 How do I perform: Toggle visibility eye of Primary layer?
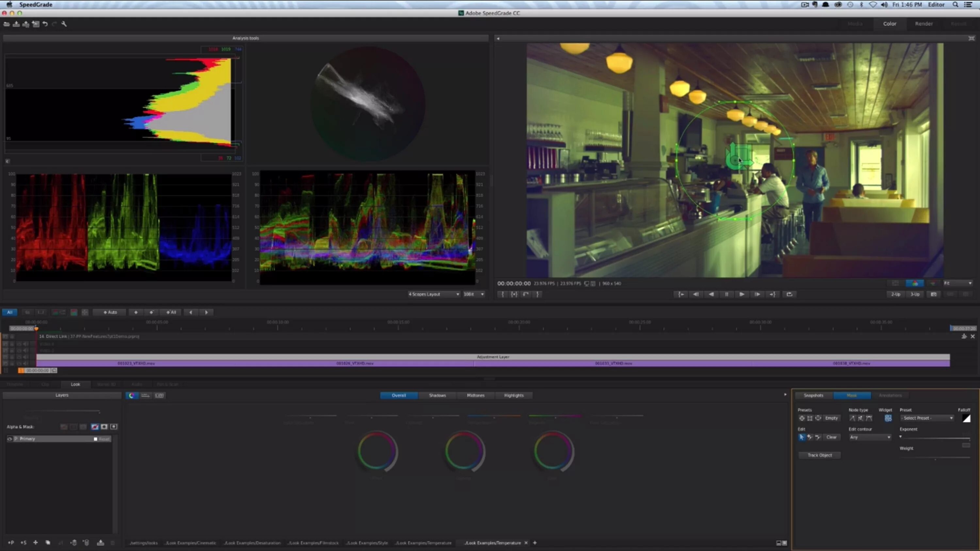[9, 439]
